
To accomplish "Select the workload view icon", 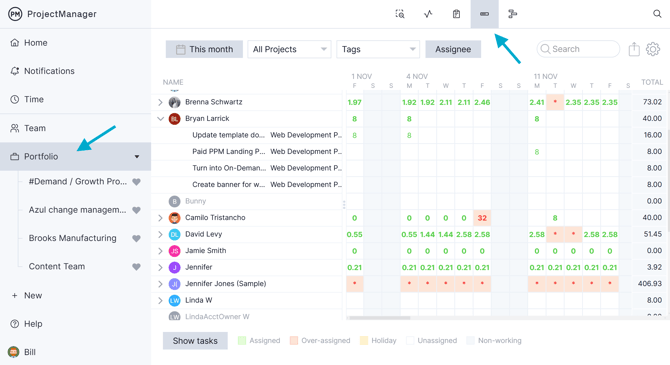I will coord(484,14).
